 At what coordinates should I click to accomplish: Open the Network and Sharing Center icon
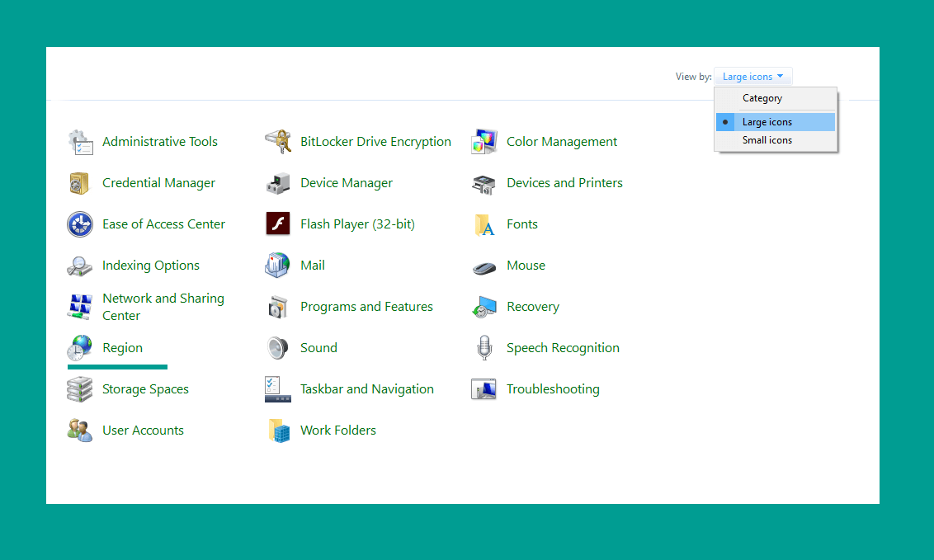[80, 307]
